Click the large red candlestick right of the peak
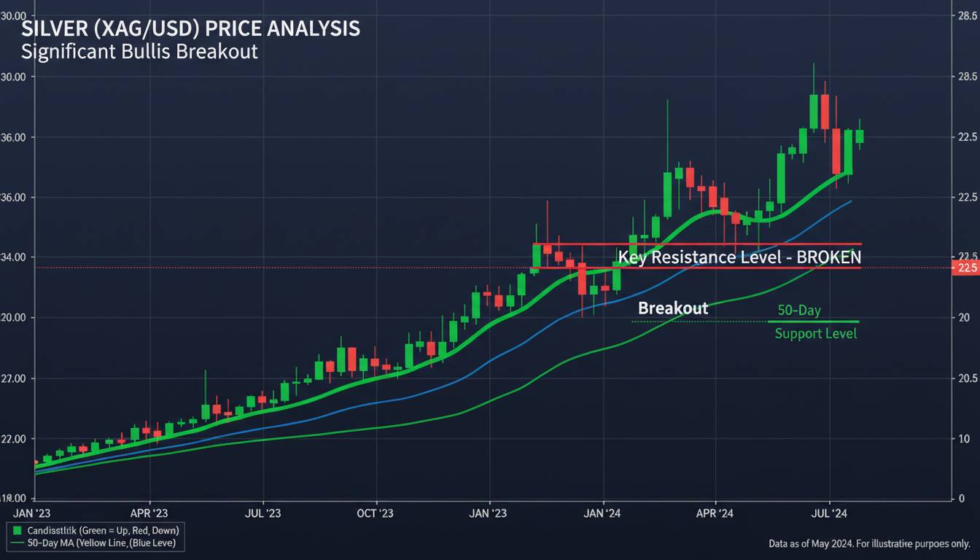This screenshot has height=560, width=980. [836, 151]
